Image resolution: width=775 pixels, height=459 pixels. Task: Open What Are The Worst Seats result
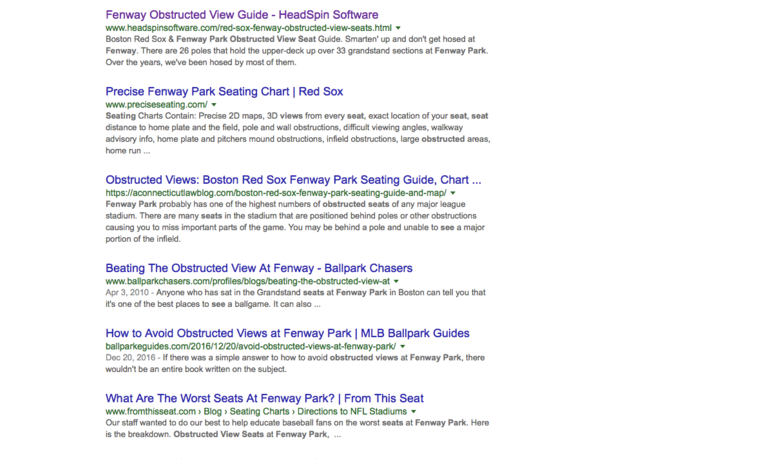click(264, 399)
